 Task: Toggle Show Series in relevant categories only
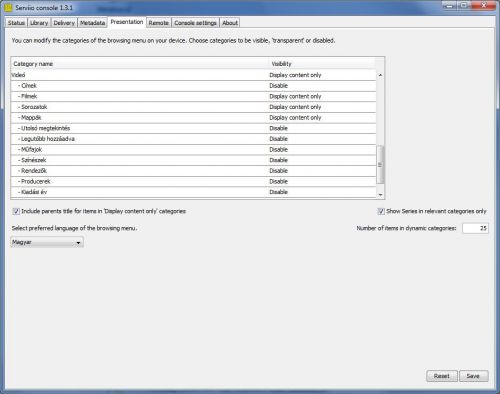click(381, 211)
